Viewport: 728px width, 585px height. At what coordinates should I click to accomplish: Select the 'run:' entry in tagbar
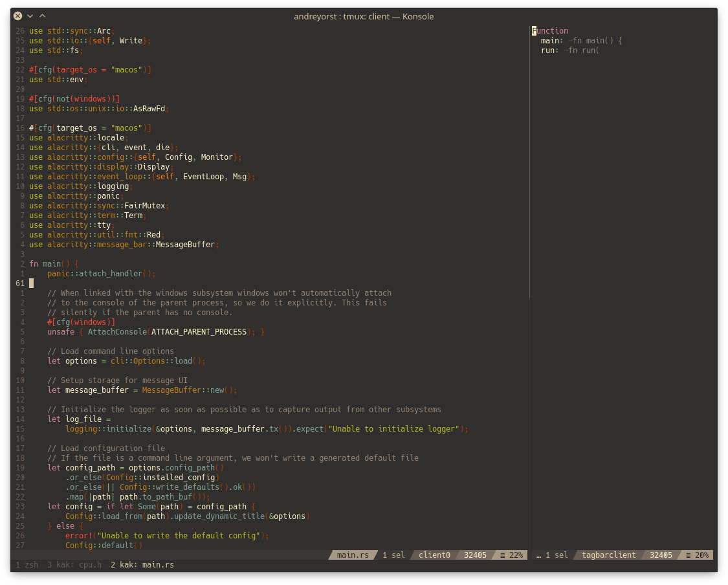570,50
